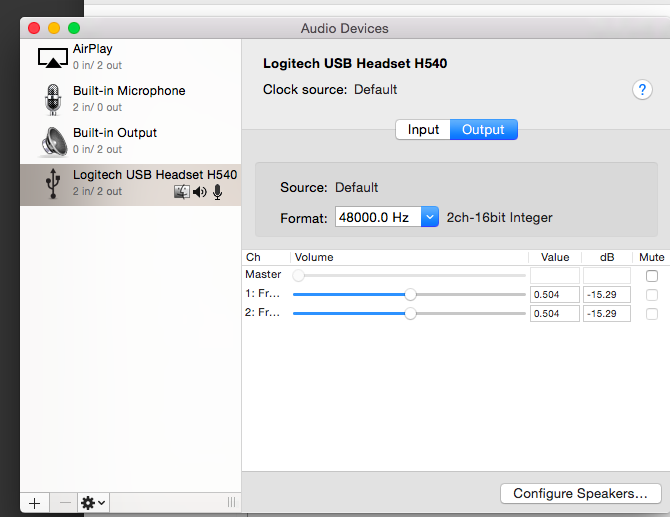Click channel 2 volume slider knob

410,314
